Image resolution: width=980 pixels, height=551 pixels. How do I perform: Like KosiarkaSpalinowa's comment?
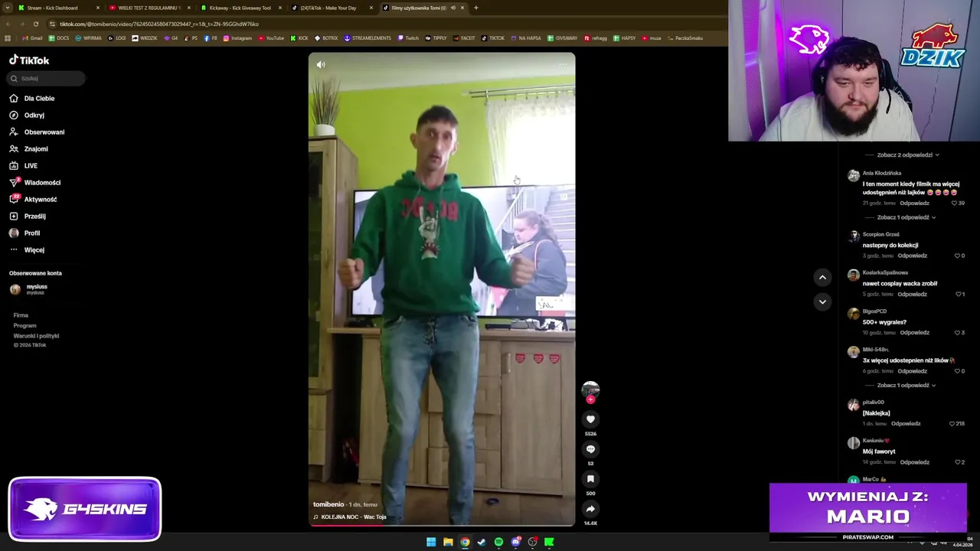tap(959, 294)
